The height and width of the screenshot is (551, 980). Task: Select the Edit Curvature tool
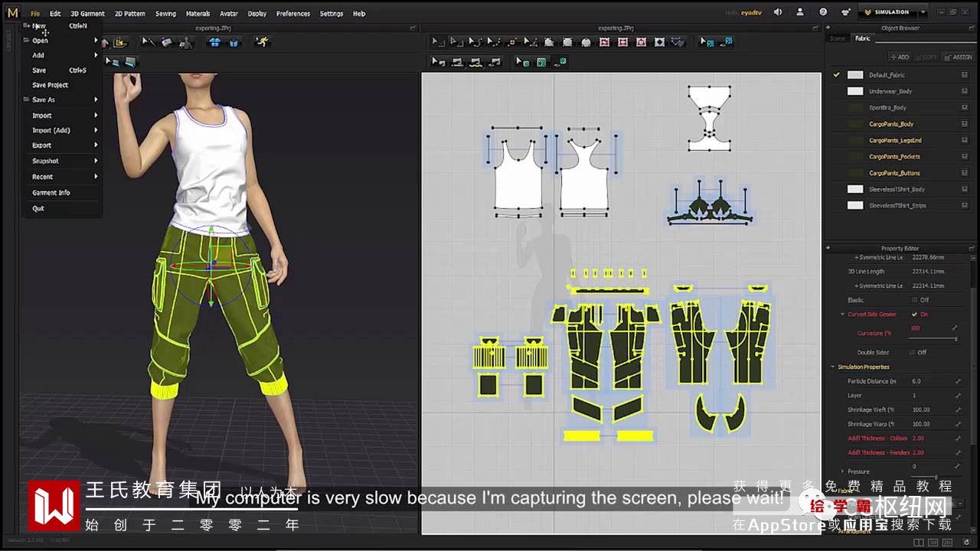475,42
